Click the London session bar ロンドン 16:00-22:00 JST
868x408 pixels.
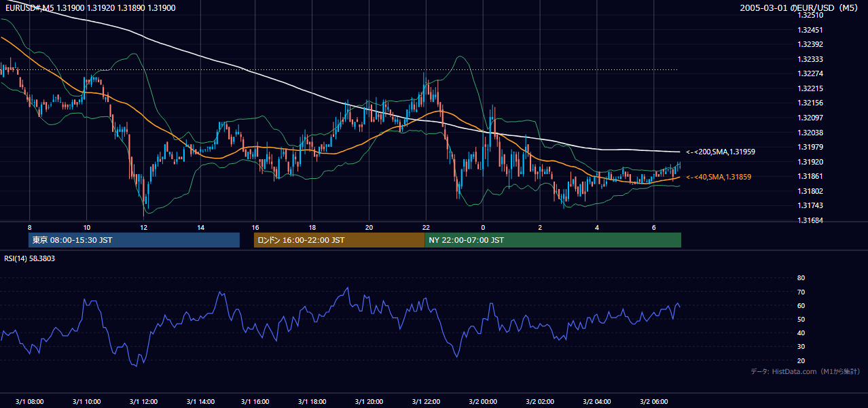339,240
